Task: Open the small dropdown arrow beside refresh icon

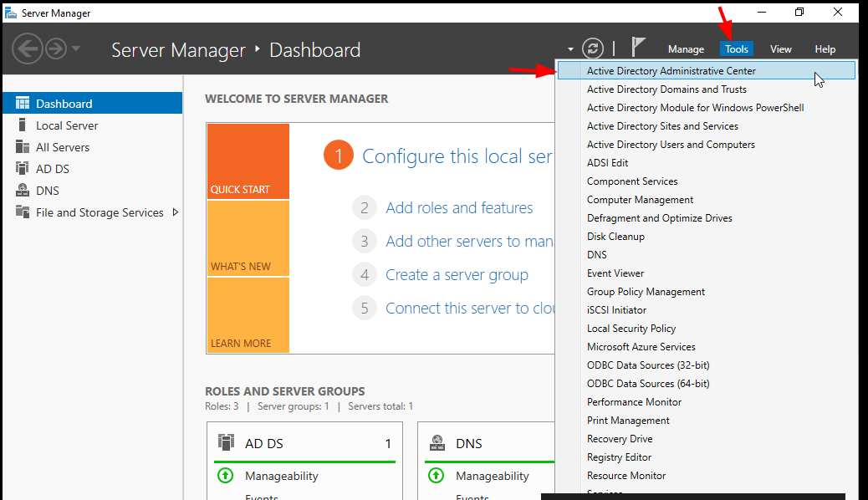Action: tap(570, 49)
